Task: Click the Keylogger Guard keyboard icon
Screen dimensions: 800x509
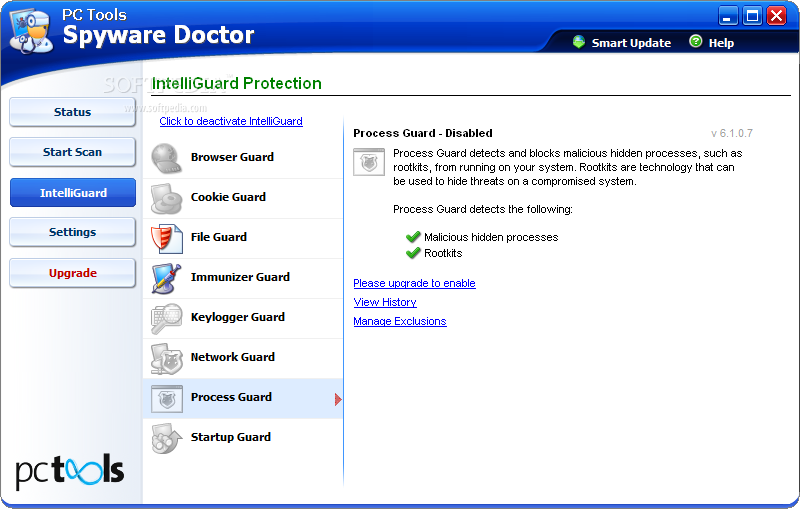Action: point(166,318)
